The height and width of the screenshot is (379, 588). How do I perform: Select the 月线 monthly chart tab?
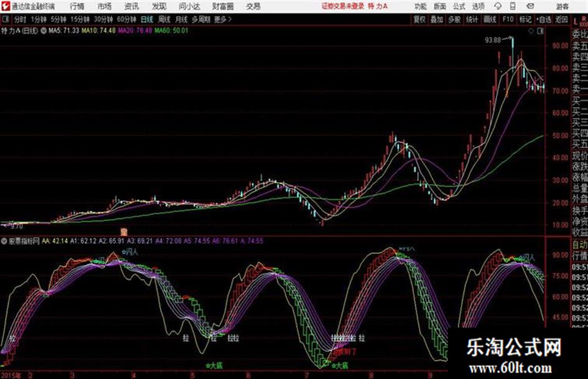point(182,19)
